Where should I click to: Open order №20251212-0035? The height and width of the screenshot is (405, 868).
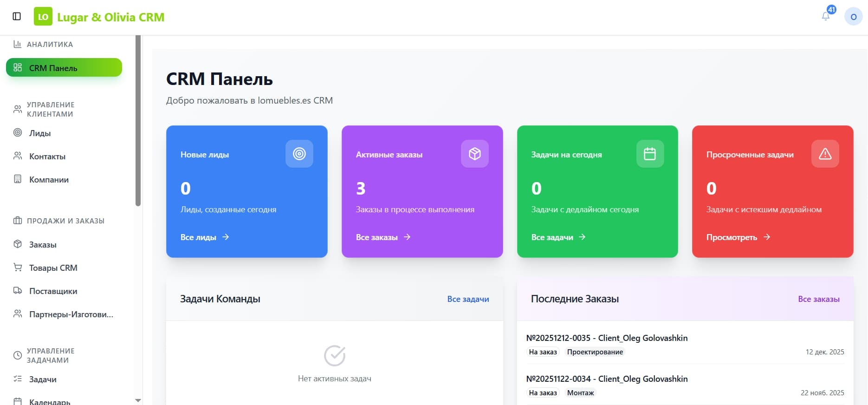point(607,338)
